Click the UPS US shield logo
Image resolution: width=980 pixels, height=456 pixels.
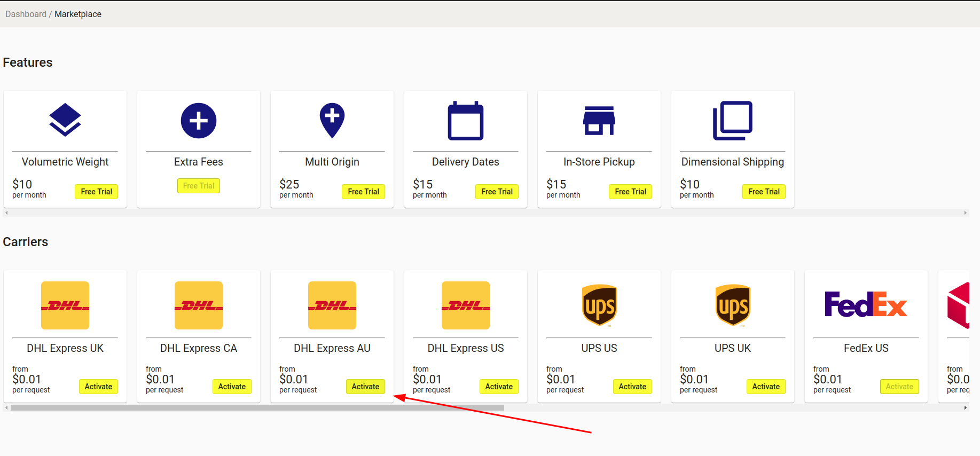(599, 305)
